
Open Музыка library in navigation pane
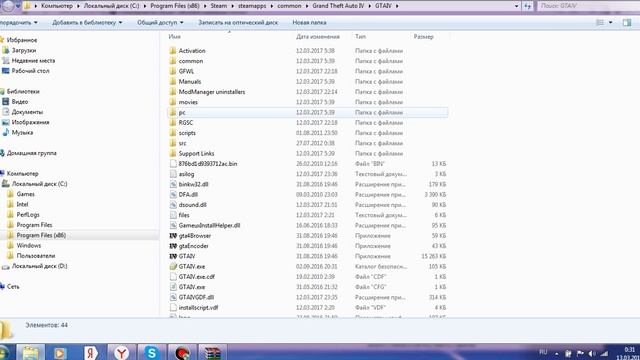22,132
